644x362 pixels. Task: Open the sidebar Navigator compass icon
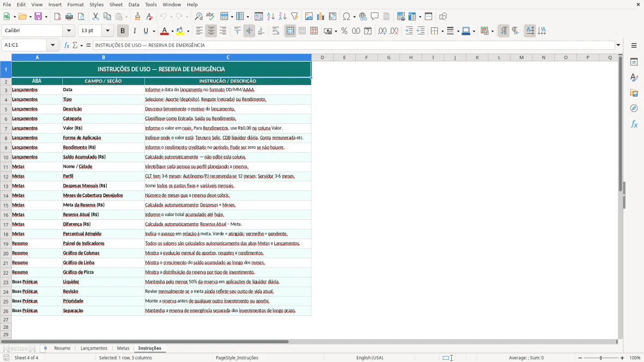pos(634,108)
